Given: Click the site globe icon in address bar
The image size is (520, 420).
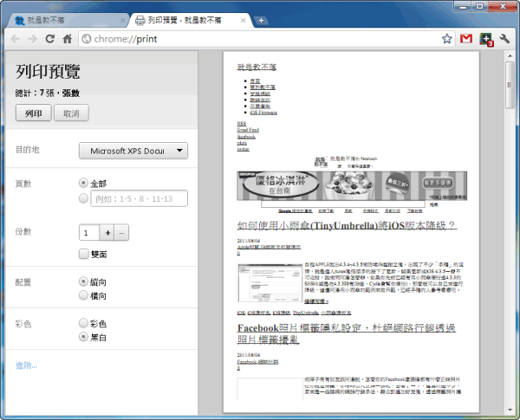Looking at the screenshot, I should click(86, 39).
